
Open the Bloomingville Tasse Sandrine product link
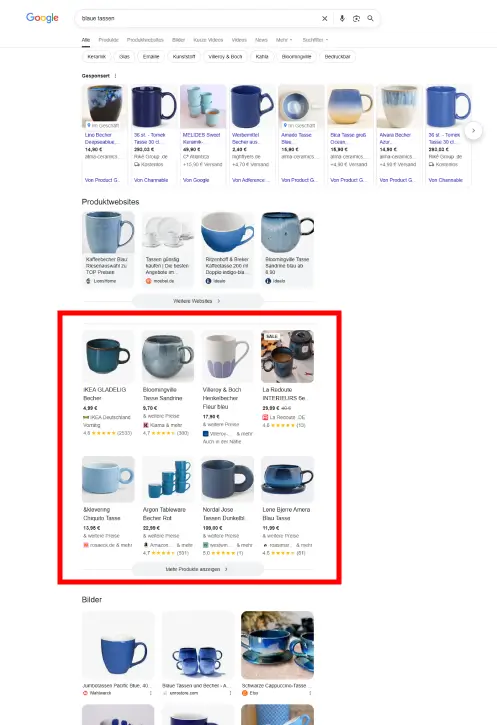click(x=162, y=394)
